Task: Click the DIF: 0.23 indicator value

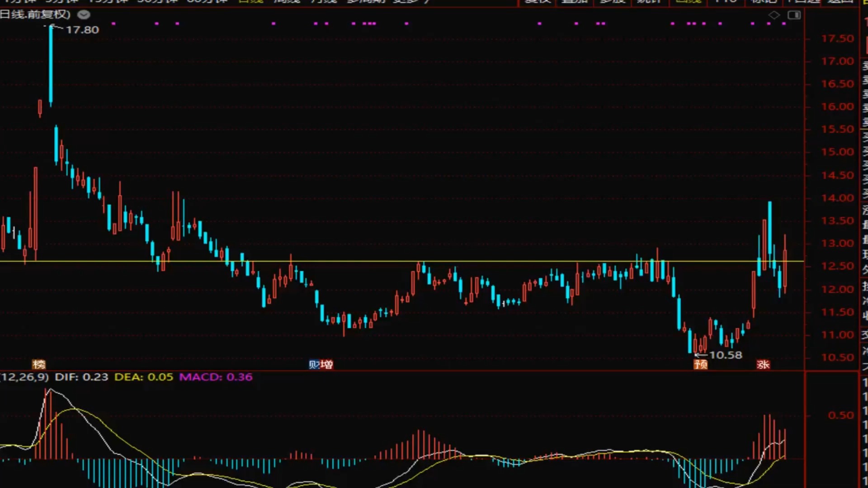Action: click(x=81, y=377)
